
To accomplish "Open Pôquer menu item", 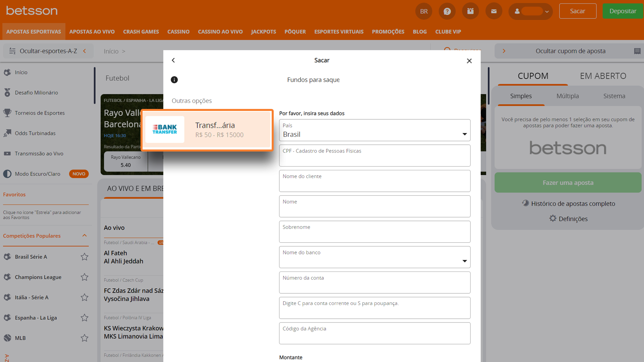I will click(x=295, y=32).
